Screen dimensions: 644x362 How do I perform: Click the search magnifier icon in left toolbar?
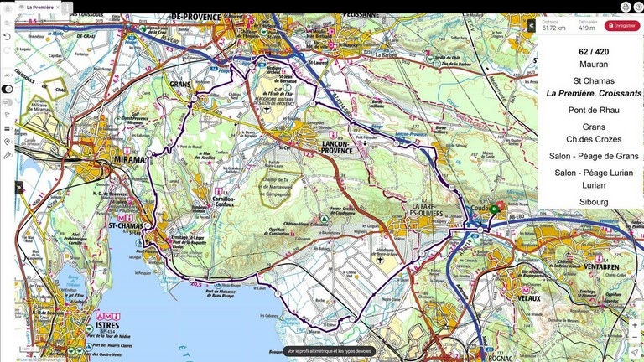pyautogui.click(x=7, y=23)
